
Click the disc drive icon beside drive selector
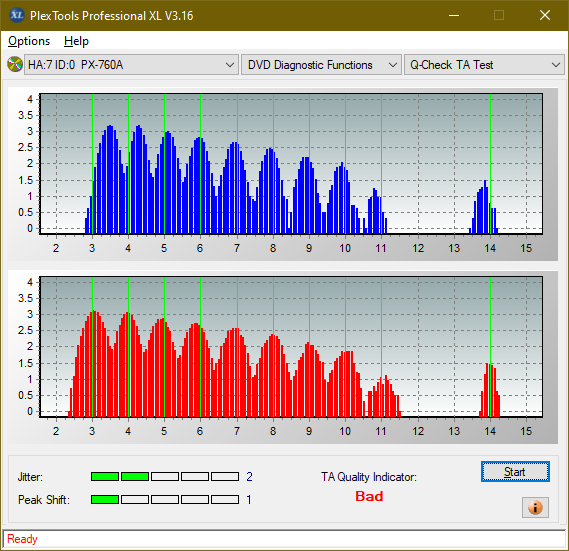(15, 64)
